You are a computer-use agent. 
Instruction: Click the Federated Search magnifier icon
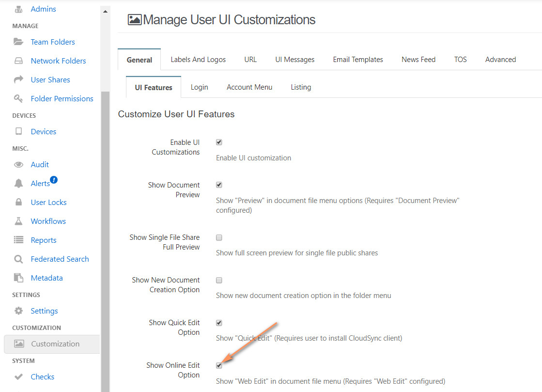point(18,259)
